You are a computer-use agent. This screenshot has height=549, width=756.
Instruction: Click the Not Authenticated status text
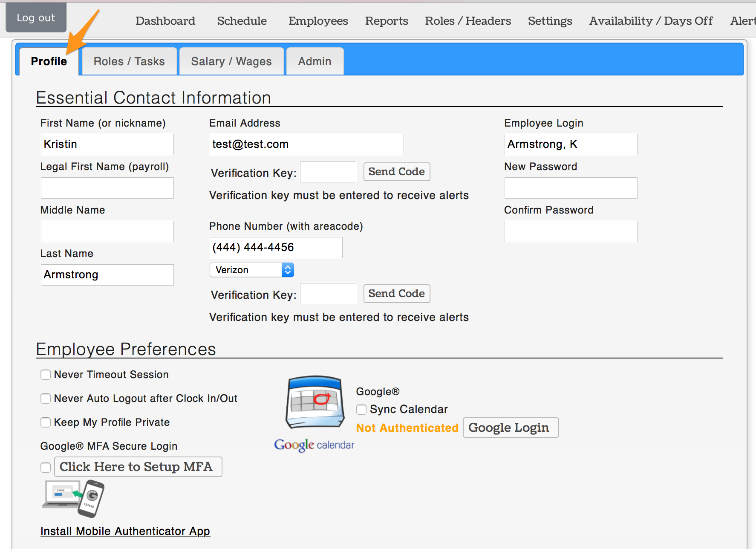pyautogui.click(x=407, y=428)
